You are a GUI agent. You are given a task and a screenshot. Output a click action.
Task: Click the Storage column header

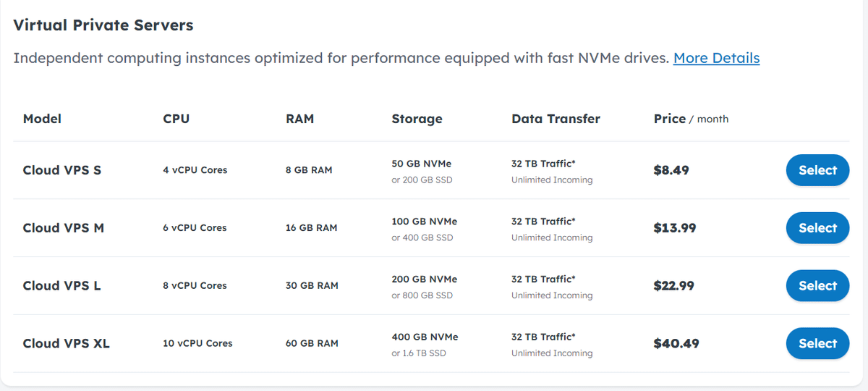pyautogui.click(x=417, y=119)
